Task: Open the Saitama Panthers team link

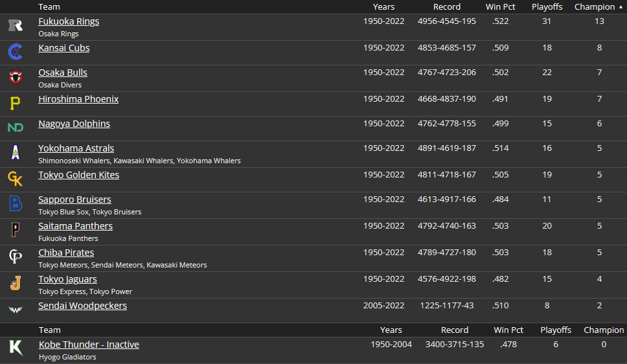Action: 75,226
